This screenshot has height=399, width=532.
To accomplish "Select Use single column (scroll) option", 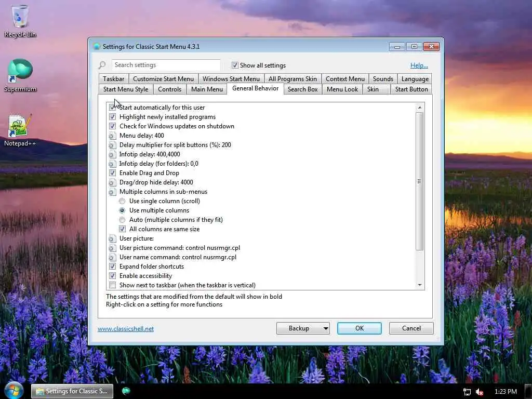I will point(122,201).
